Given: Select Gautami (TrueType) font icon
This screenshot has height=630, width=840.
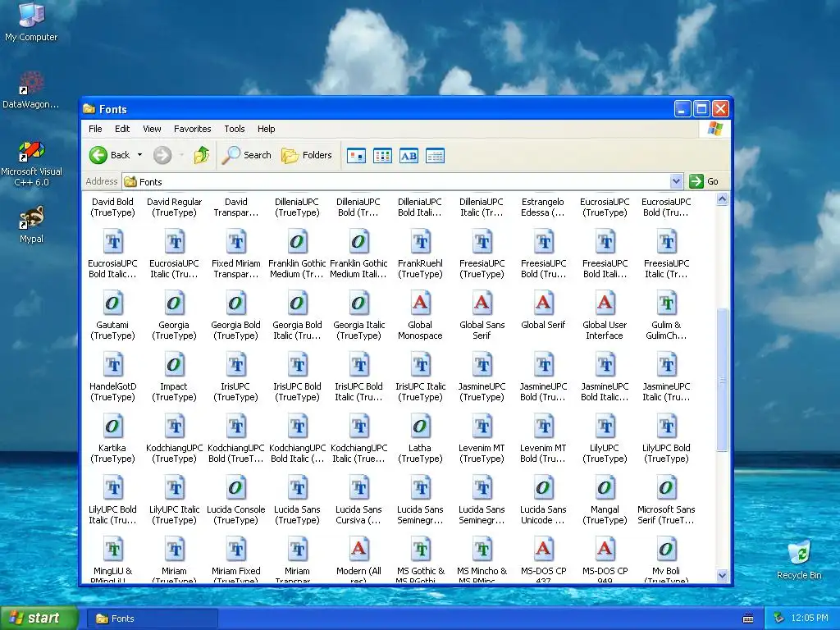Looking at the screenshot, I should click(x=113, y=304).
